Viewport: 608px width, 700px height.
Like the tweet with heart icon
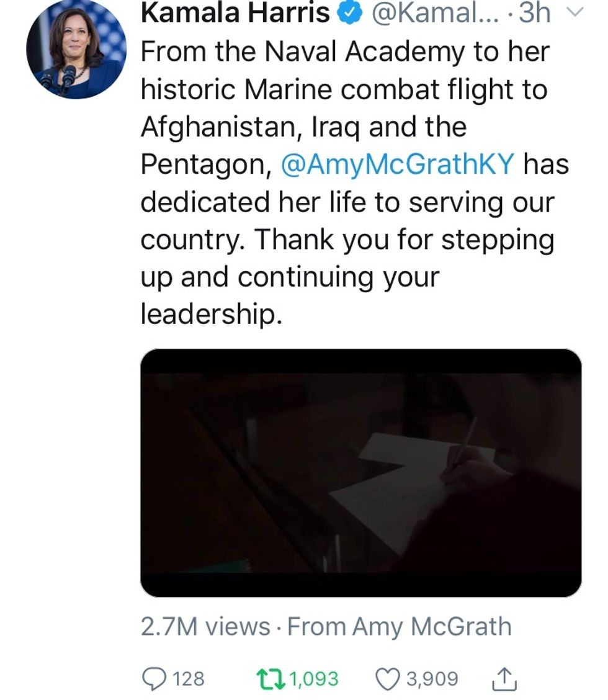click(388, 678)
